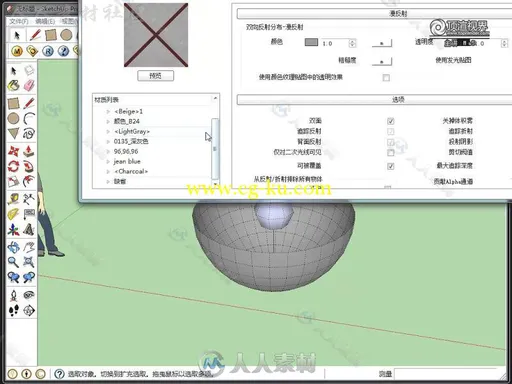Open the diffuse color texture map button
This screenshot has height=384, width=512.
(382, 43)
